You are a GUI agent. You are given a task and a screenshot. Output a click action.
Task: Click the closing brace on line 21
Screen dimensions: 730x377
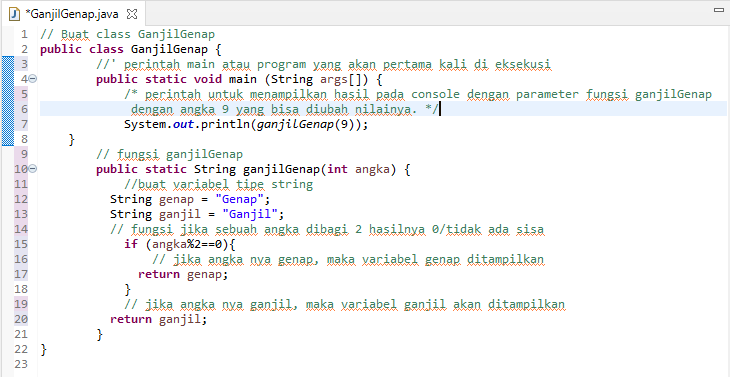[x=100, y=334]
